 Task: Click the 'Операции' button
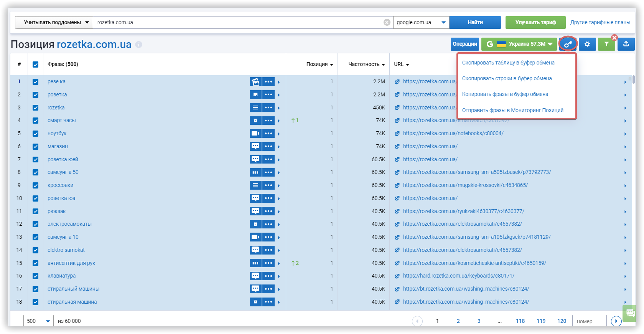tap(465, 44)
